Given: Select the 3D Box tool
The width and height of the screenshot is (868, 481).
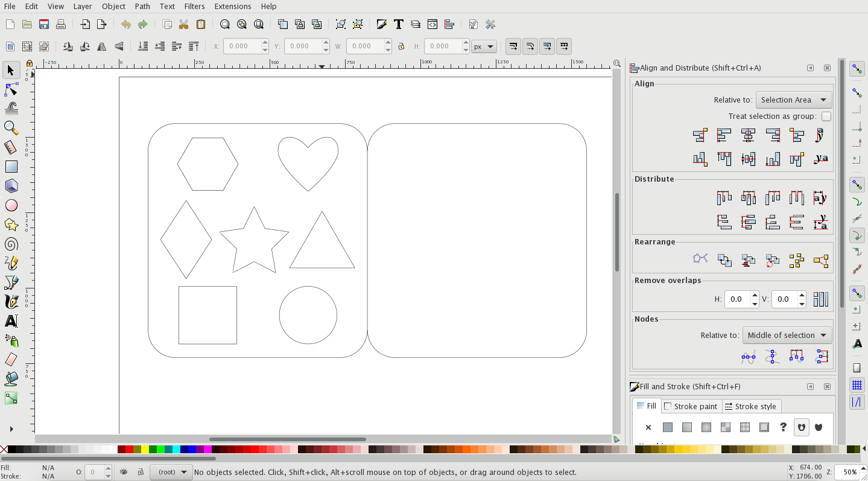Looking at the screenshot, I should [x=11, y=186].
